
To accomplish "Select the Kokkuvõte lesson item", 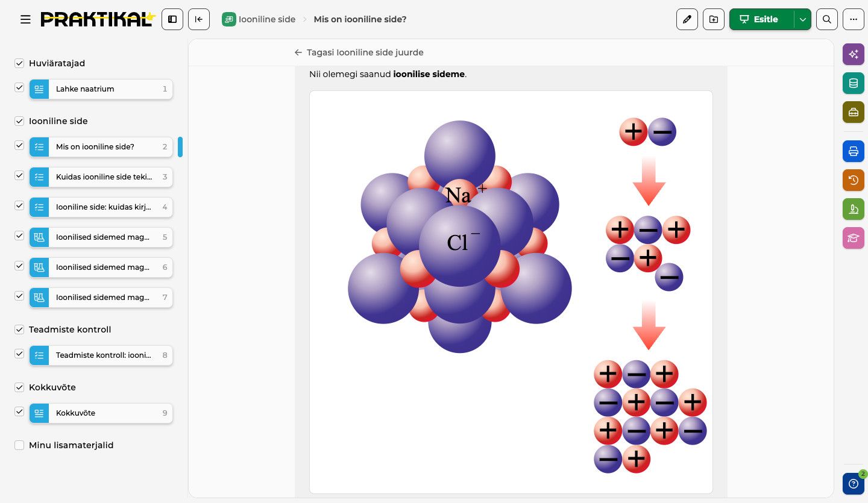I will point(101,413).
